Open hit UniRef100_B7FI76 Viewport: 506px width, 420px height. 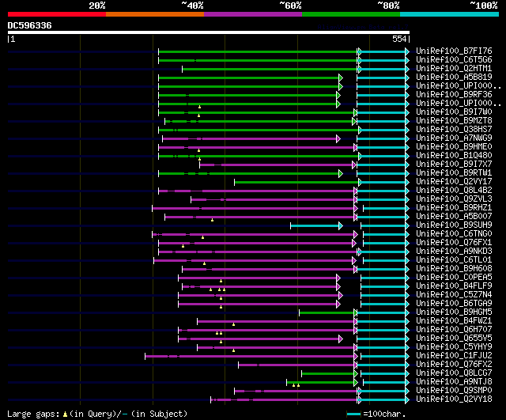coord(454,51)
